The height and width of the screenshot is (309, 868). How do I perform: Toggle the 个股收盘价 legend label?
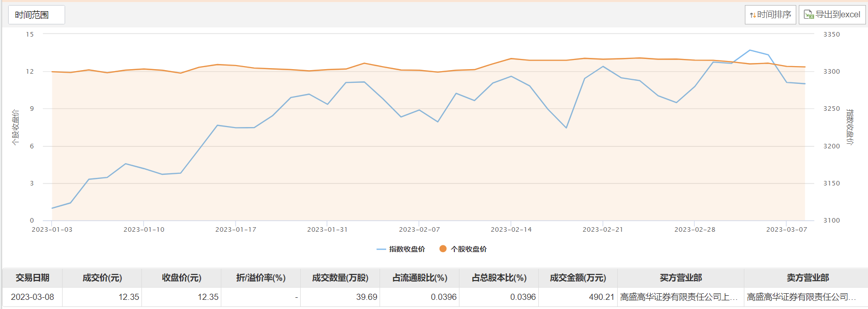469,249
